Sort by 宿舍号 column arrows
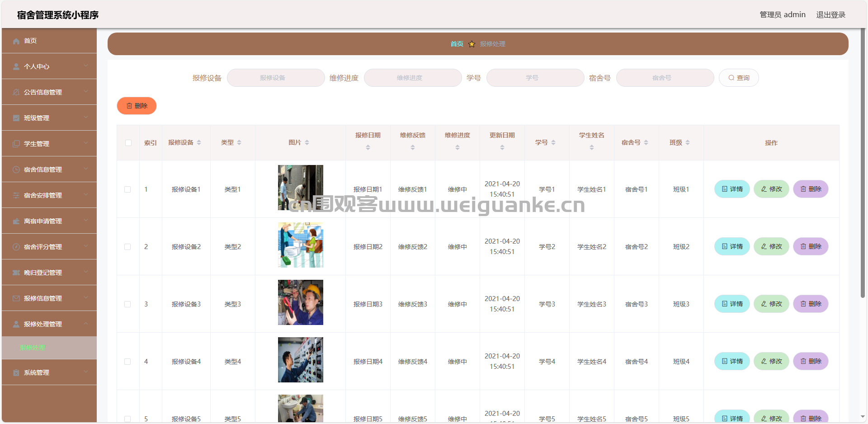Image resolution: width=868 pixels, height=424 pixels. point(646,143)
